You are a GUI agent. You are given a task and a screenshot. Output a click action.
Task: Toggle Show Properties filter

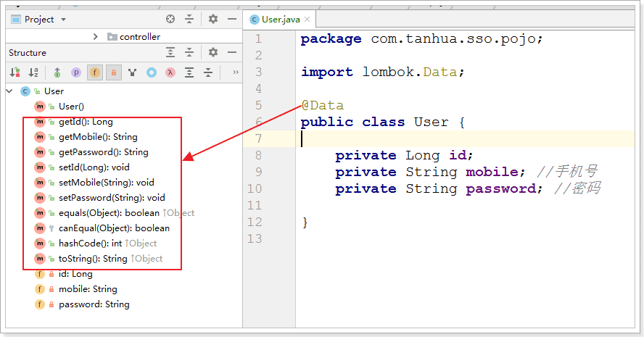pos(76,72)
